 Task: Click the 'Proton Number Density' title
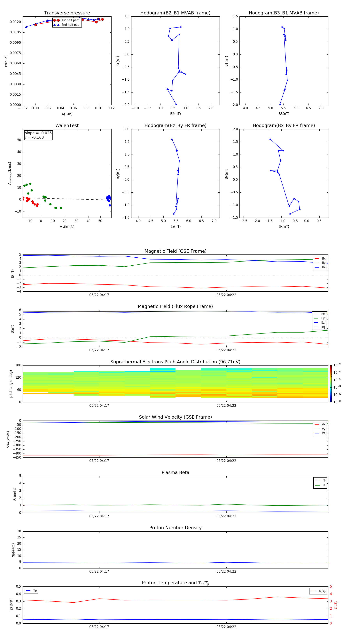tap(175, 528)
